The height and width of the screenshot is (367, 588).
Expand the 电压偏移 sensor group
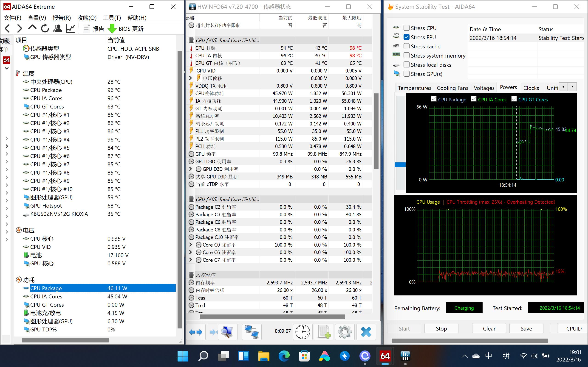tap(190, 78)
